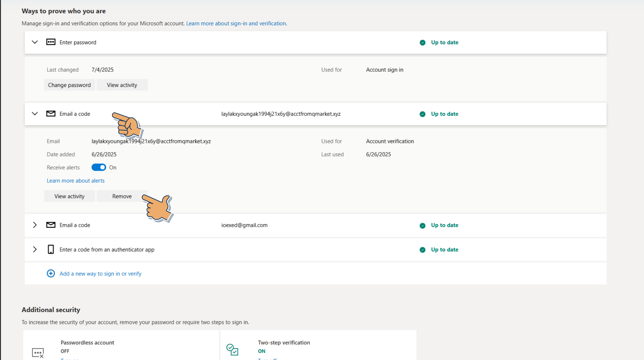The image size is (644, 360).
Task: Open Learn more about sign-in and verification
Action: pyautogui.click(x=236, y=23)
